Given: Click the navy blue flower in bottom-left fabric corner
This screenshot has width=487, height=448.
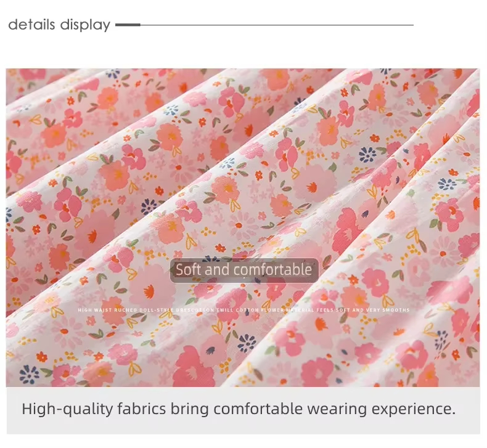Looking at the screenshot, I should [x=29, y=375].
